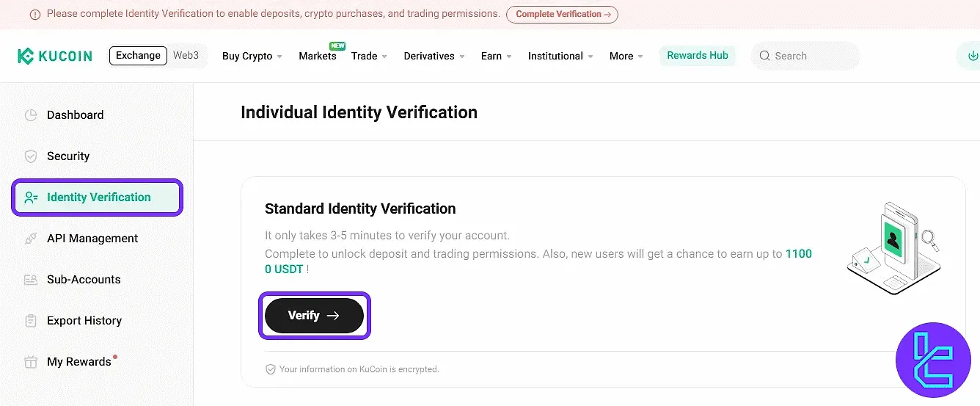Open the Trade dropdown menu
Viewport: 980px width, 406px height.
(368, 57)
